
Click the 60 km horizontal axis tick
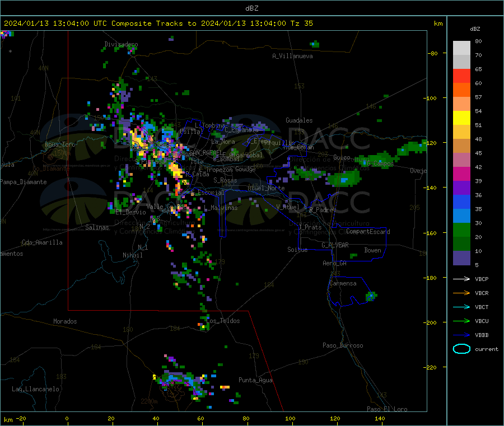pyautogui.click(x=200, y=418)
